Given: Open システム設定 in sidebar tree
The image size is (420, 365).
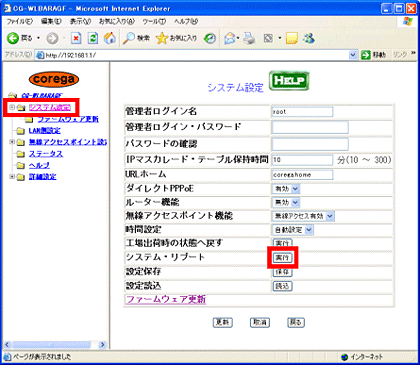Looking at the screenshot, I should (x=50, y=108).
